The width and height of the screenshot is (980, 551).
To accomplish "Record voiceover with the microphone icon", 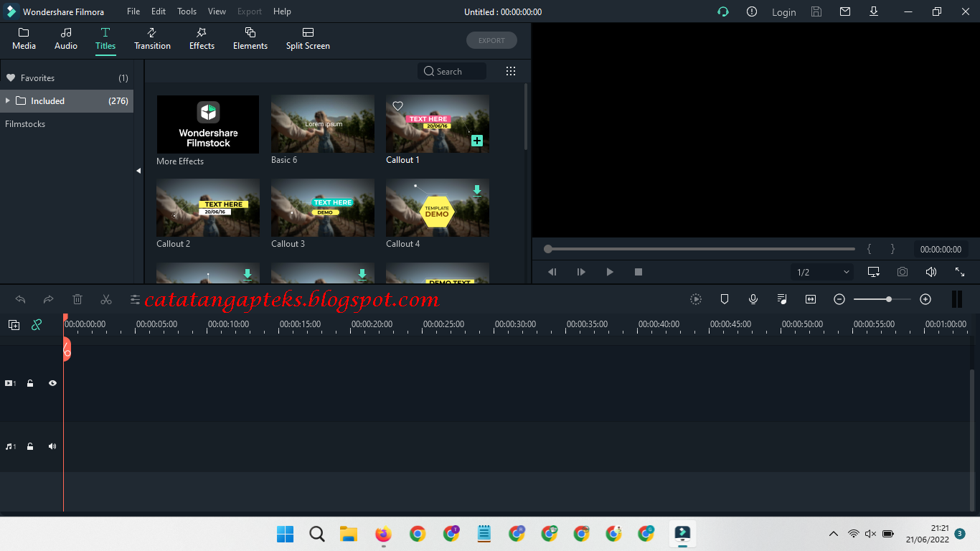I will coord(753,299).
